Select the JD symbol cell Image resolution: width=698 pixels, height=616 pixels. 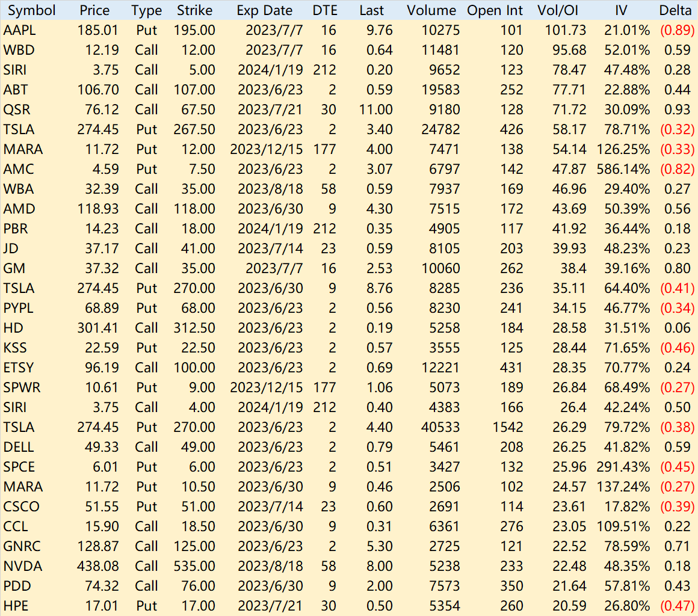click(x=11, y=248)
